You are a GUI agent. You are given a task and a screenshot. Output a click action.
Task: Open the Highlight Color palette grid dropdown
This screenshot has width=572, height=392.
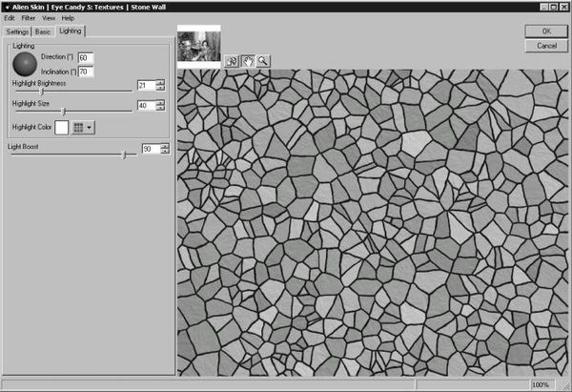(x=82, y=127)
